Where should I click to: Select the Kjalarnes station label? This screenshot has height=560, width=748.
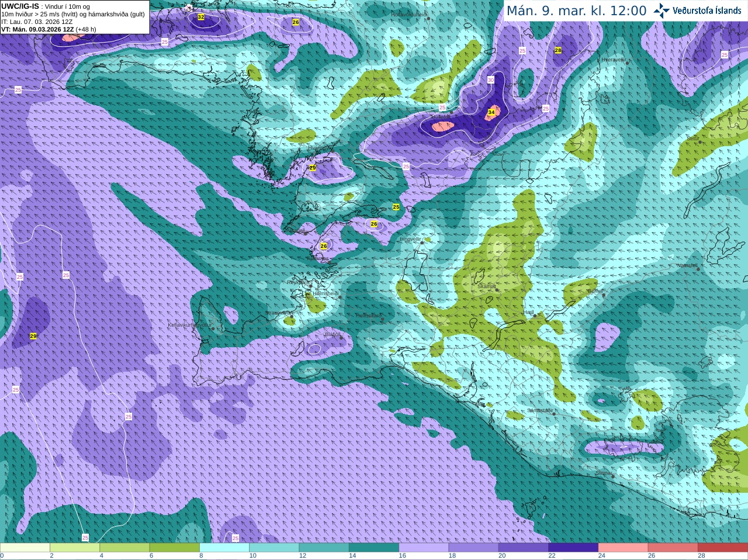point(318,258)
